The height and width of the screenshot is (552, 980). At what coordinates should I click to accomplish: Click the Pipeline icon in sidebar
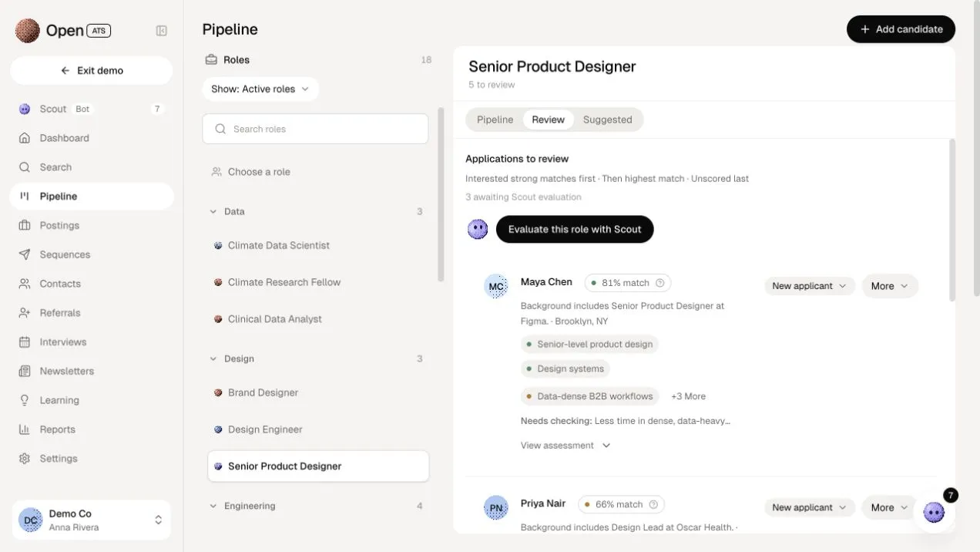(25, 197)
